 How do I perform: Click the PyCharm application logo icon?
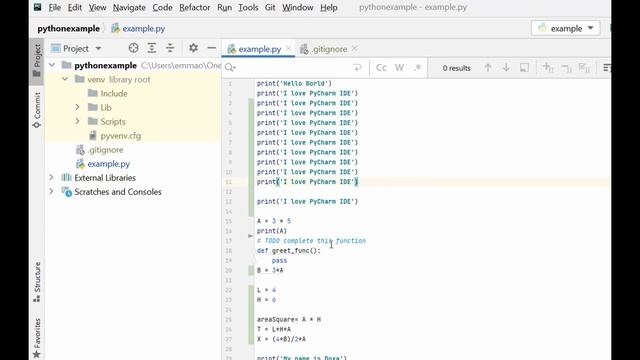coord(37,7)
